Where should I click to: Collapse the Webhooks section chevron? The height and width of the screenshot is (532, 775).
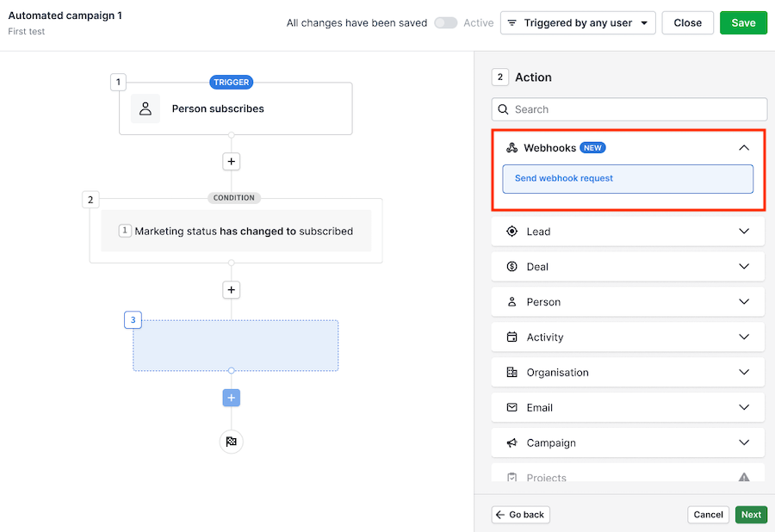click(x=744, y=148)
